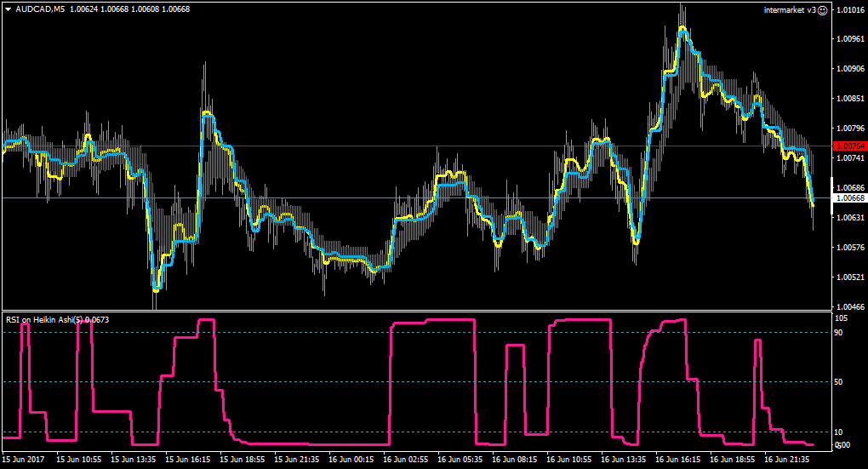This screenshot has height=469, width=868.
Task: Click the 1.00466 bottom price scale label
Action: coord(850,306)
